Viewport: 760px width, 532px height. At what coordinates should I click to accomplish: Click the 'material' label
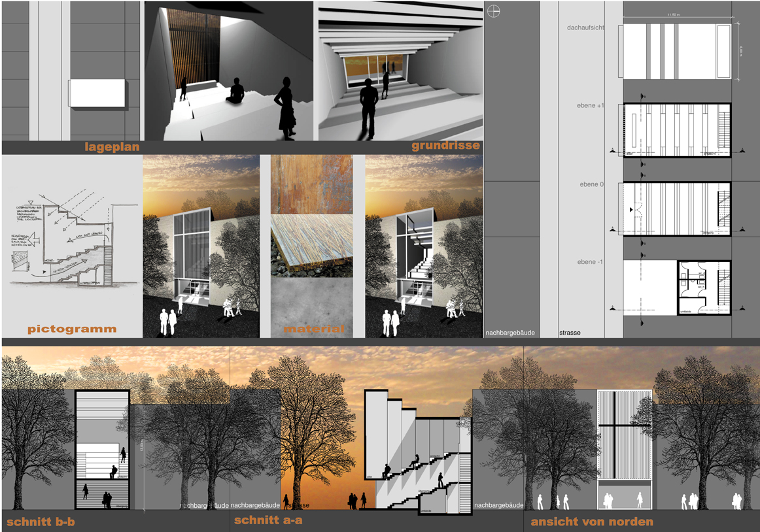(x=313, y=329)
